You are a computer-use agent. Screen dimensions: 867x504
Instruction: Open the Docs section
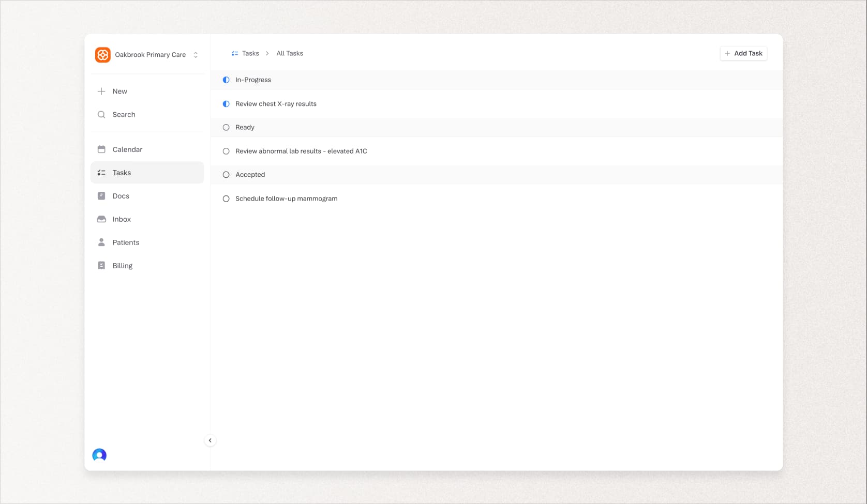(121, 196)
